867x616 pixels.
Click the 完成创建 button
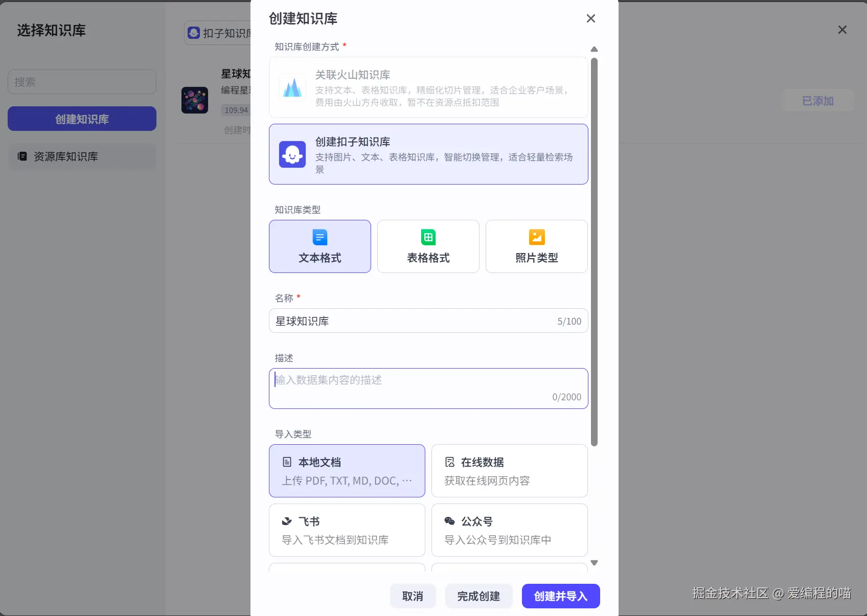coord(478,596)
